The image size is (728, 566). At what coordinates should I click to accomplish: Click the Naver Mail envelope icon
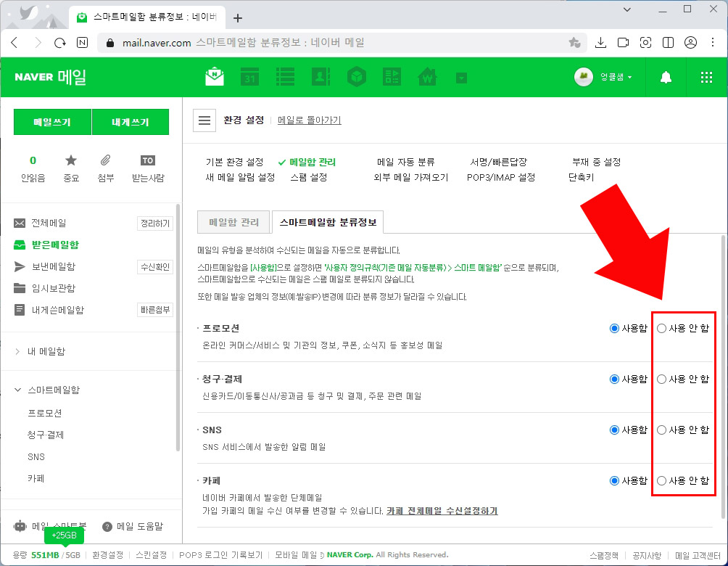214,76
